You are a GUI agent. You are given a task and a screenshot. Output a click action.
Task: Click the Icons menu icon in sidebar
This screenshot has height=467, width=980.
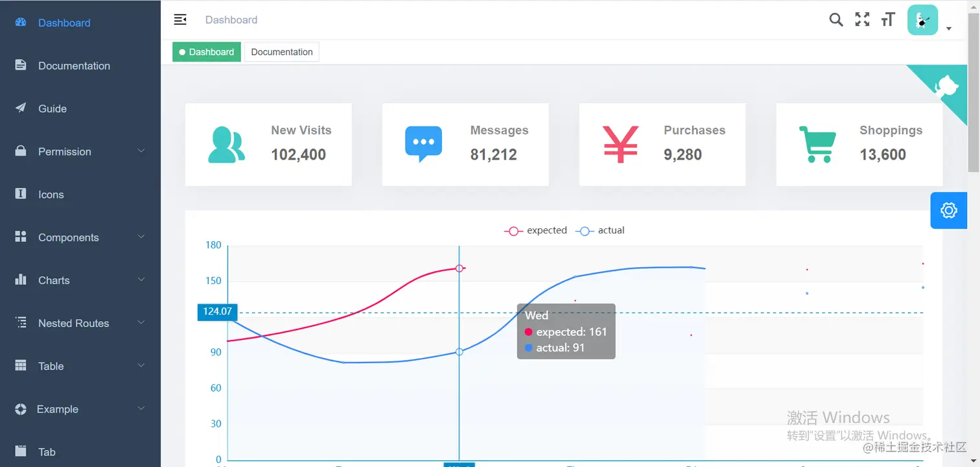click(x=20, y=194)
